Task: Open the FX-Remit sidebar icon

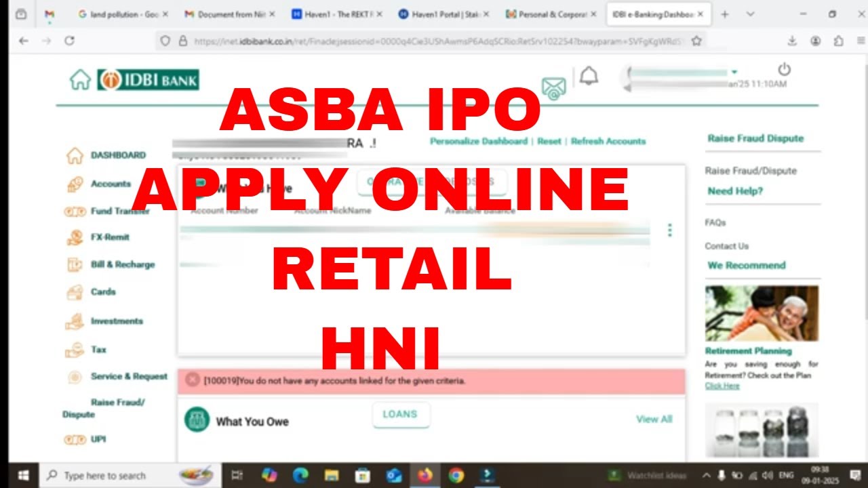Action: point(75,237)
